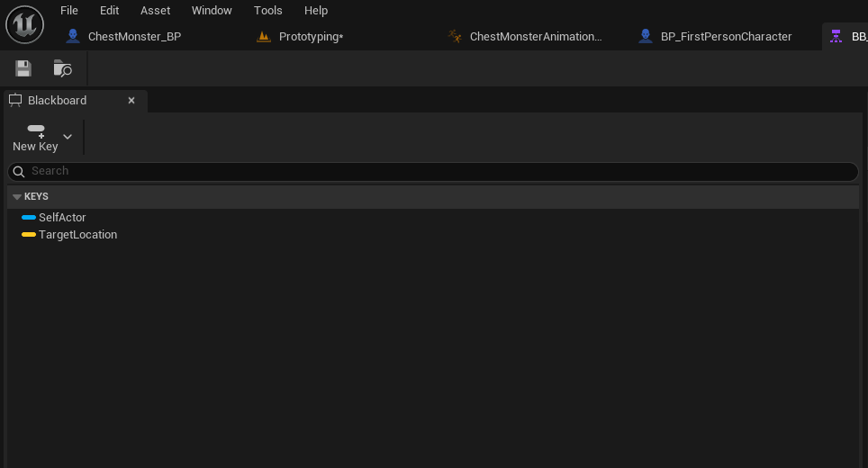Open the Window menu
The width and height of the screenshot is (868, 468).
pos(212,11)
